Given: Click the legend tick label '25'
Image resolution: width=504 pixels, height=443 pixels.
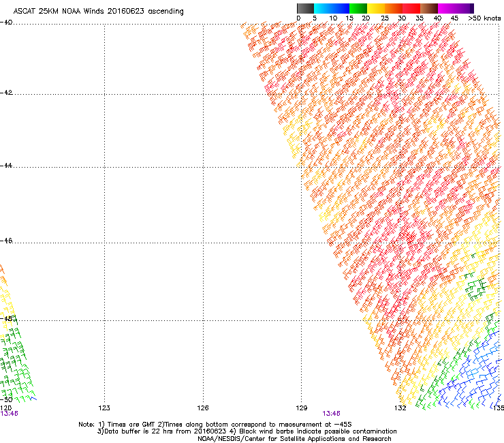Looking at the screenshot, I should 385,18.
